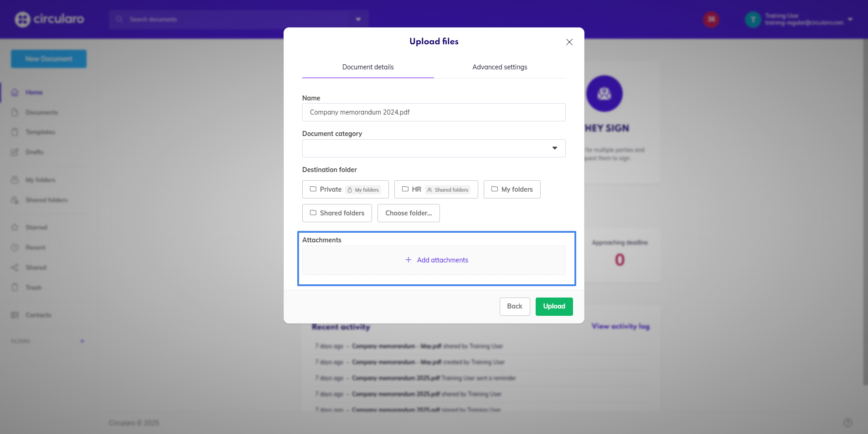Screen dimensions: 868x434
Task: Open the red notifications badge
Action: coord(711,19)
